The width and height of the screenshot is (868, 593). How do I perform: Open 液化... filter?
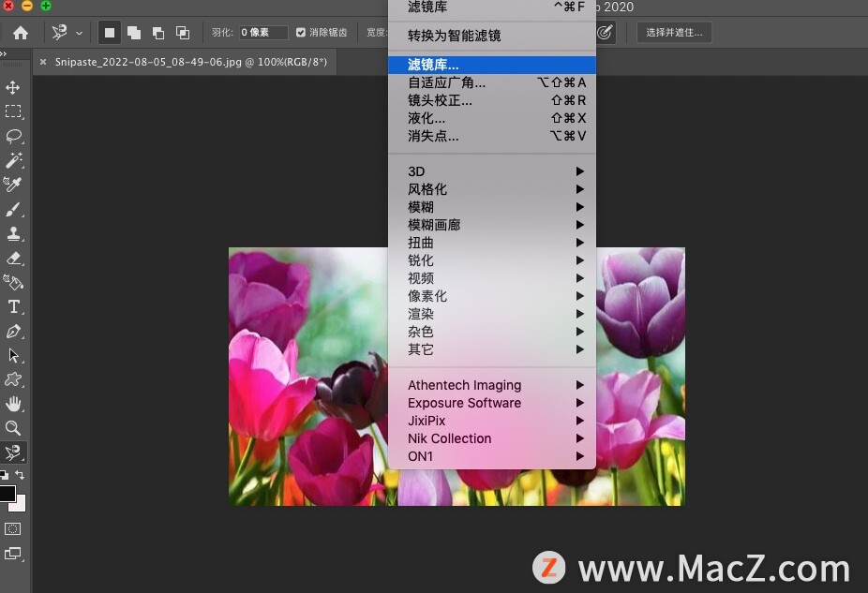click(x=492, y=118)
